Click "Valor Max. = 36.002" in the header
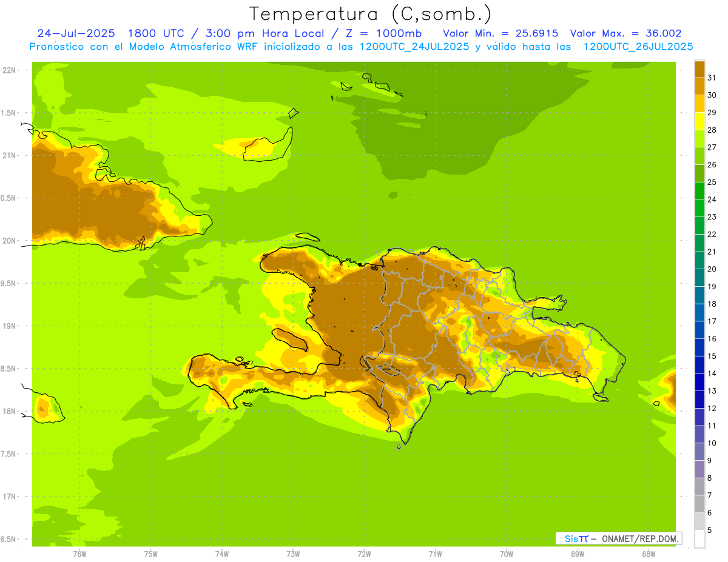This screenshot has height=562, width=728. 626,33
